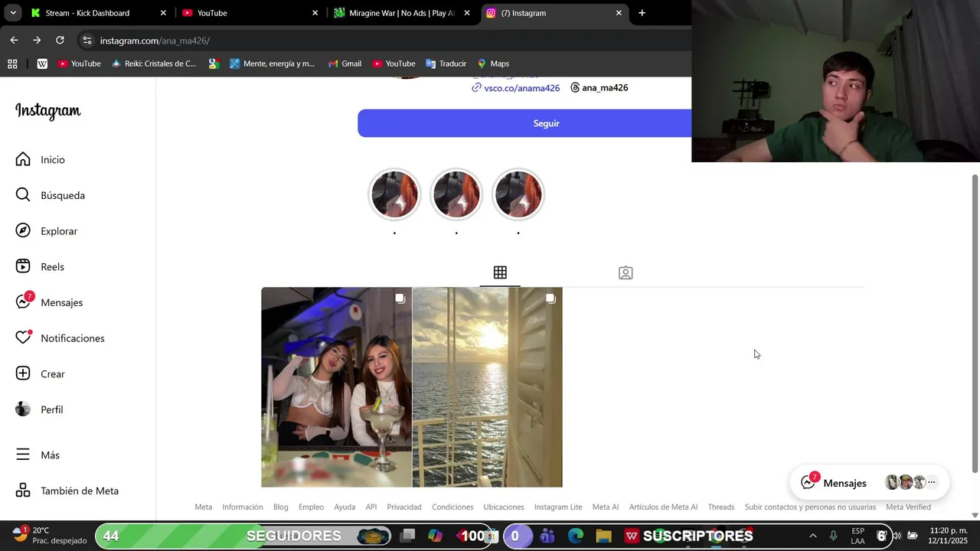Viewport: 980px width, 551px height.
Task: Open Ubicaciones footer link
Action: (504, 507)
